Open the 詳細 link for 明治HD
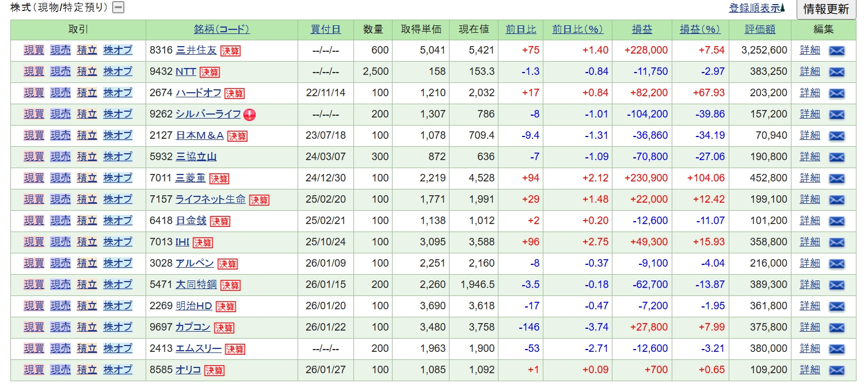The width and height of the screenshot is (868, 387). pos(809,306)
